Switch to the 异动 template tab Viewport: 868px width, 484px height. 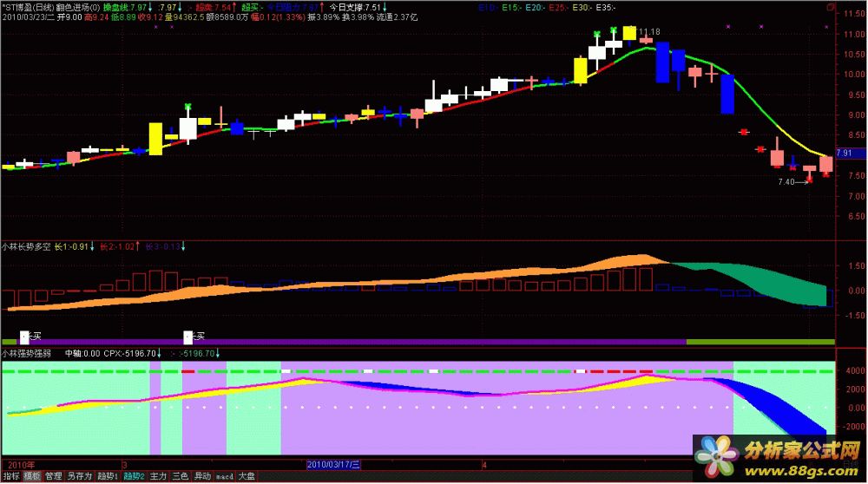pos(202,476)
